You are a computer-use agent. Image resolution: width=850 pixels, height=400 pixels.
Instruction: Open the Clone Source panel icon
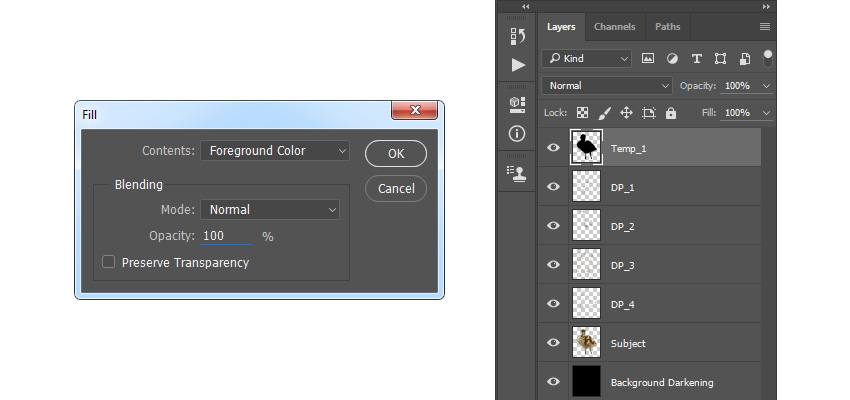tap(518, 172)
